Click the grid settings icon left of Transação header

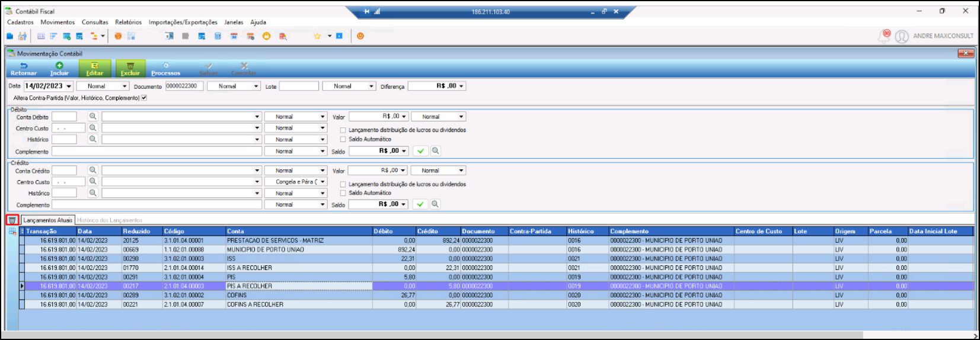coord(12,231)
